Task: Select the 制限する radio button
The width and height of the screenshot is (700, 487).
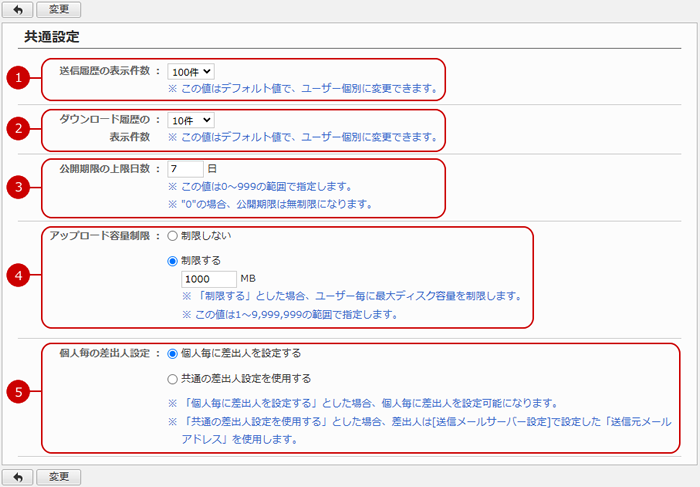Action: coord(172,261)
